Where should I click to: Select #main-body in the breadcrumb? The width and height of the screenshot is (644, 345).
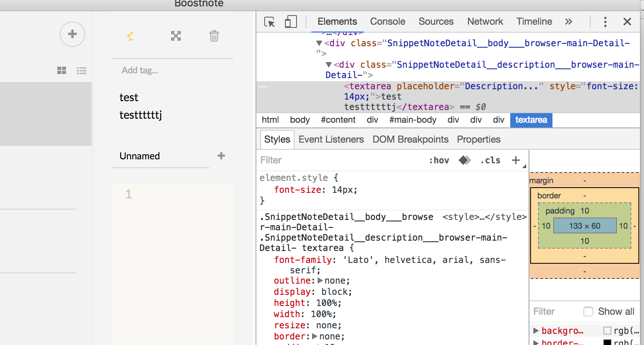point(413,120)
